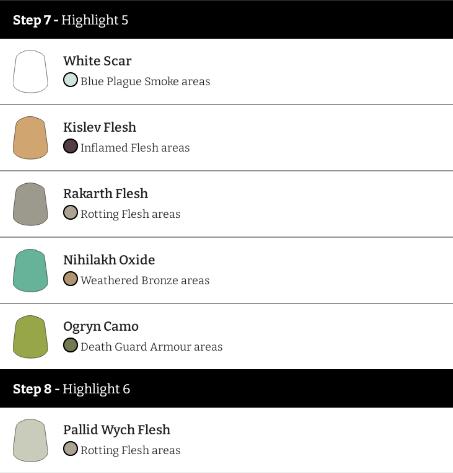The width and height of the screenshot is (453, 473).
Task: Select the Ogryn Camo paint pot icon
Action: click(x=30, y=337)
